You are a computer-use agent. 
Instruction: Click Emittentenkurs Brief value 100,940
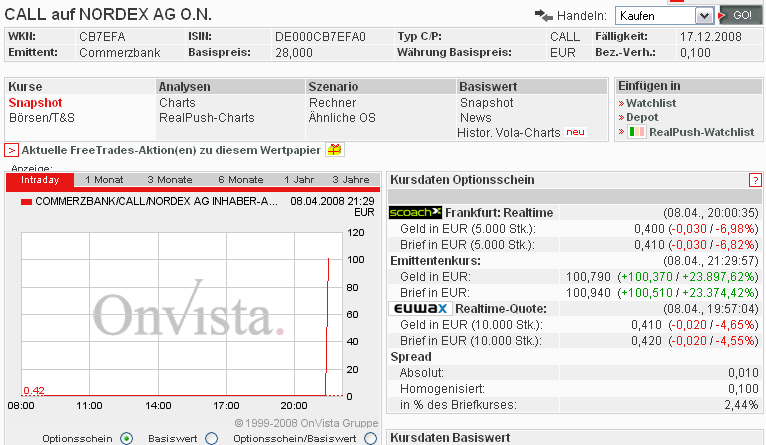(588, 293)
